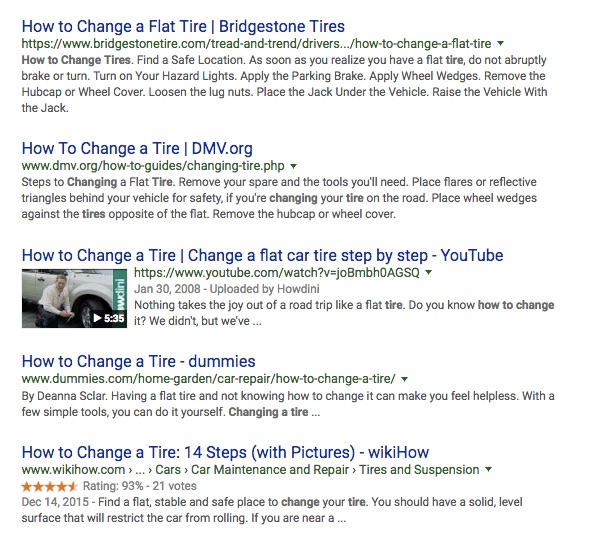Click the Tires and Suspension breadcrumb
The image size is (610, 541).
click(419, 470)
